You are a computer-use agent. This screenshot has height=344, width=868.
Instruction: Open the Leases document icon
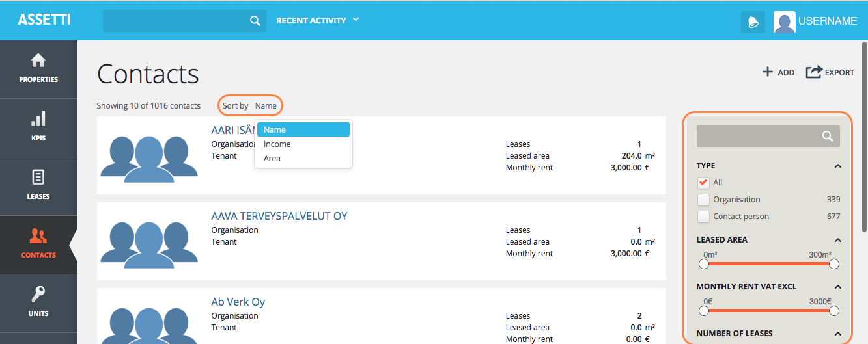(x=38, y=177)
